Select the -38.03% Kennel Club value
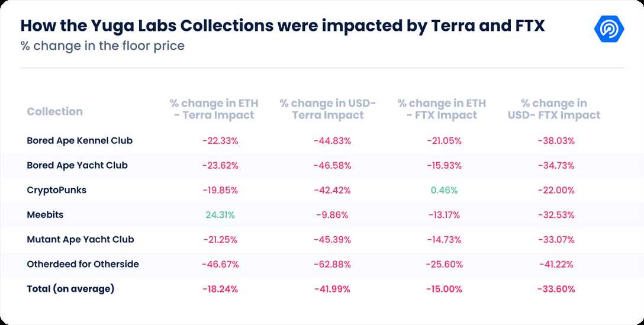This screenshot has height=325, width=644. point(556,141)
